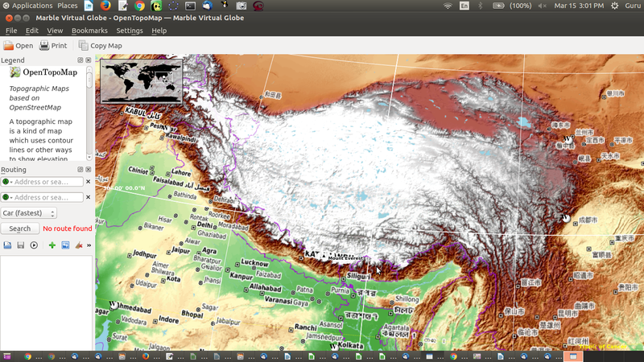Open the terminal from the top panel
This screenshot has height=362, width=644.
pos(190,6)
